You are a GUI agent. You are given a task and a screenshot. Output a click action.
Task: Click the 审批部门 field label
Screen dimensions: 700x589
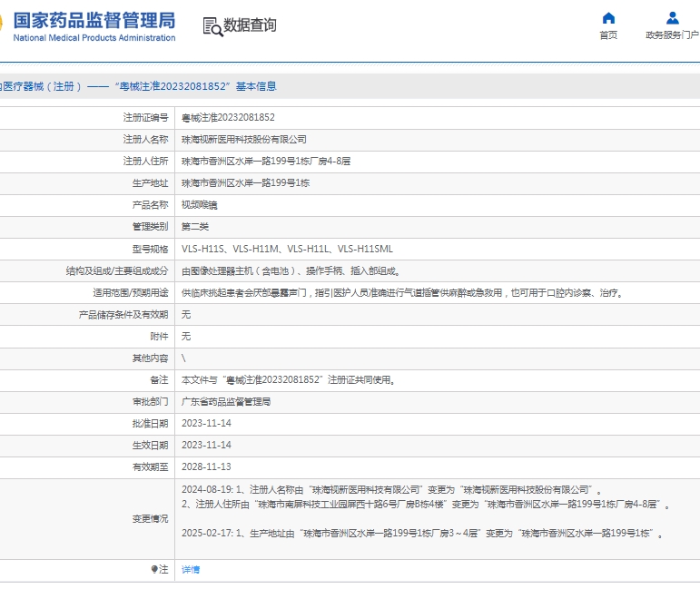[150, 402]
